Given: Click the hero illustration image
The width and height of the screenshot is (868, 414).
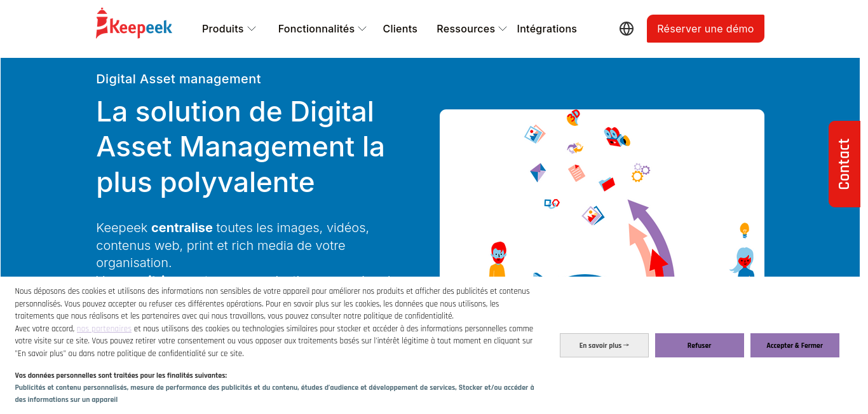Looking at the screenshot, I should (x=602, y=193).
